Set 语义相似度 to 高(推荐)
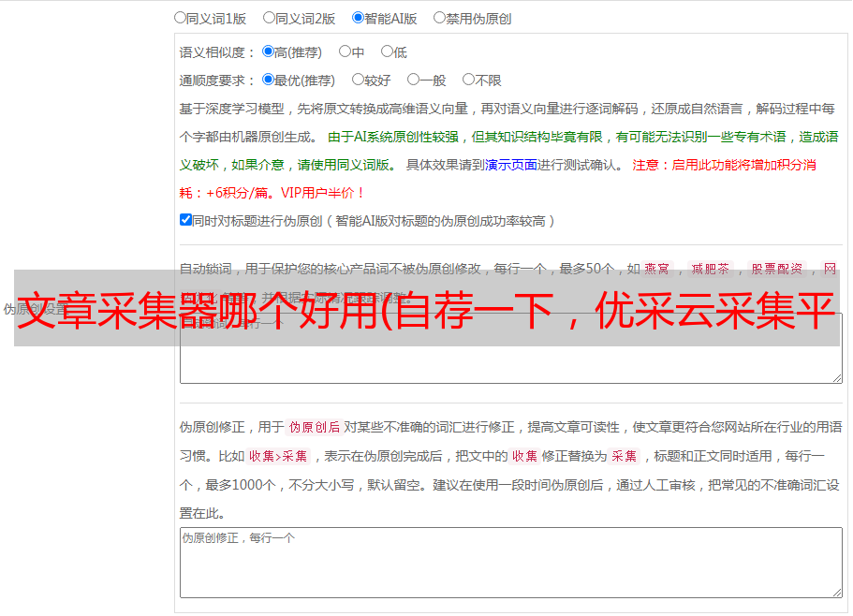 tap(268, 51)
